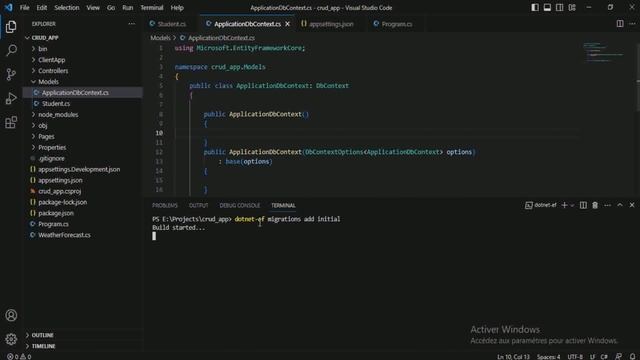Change indentation via Spaces: 4
640x360 pixels.
(548, 357)
